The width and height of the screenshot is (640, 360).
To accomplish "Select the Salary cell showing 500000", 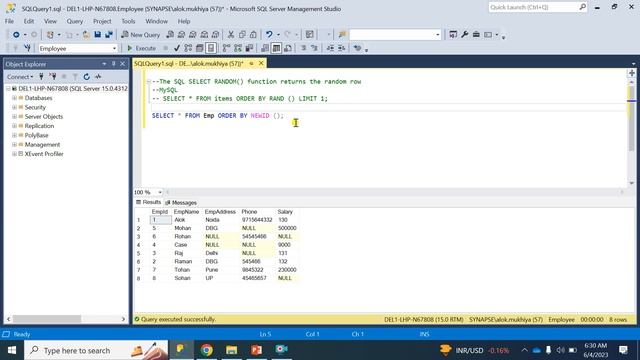I will coord(287,228).
